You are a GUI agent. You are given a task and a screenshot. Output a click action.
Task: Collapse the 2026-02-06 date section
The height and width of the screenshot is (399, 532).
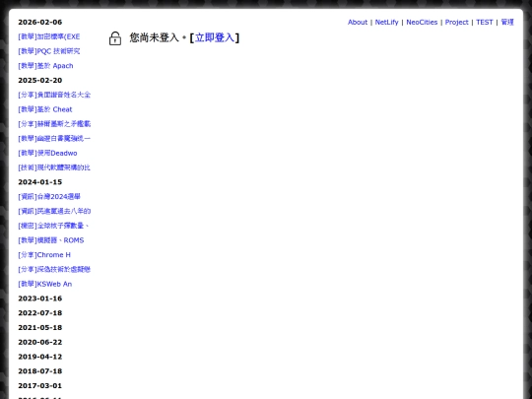coord(40,22)
